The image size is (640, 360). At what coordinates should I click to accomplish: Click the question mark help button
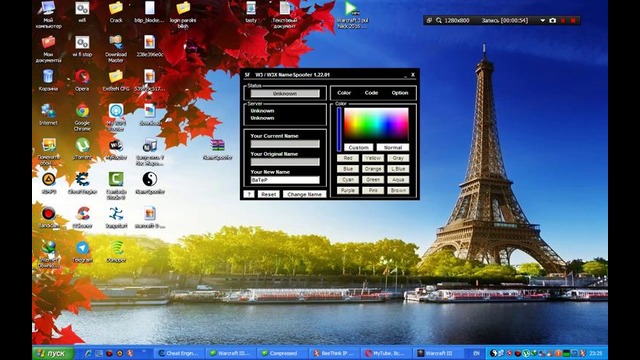(x=249, y=194)
